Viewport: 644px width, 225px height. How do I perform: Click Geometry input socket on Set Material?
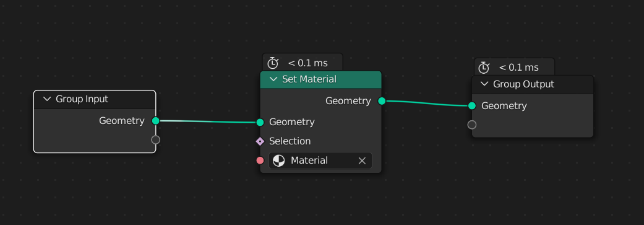coord(260,122)
